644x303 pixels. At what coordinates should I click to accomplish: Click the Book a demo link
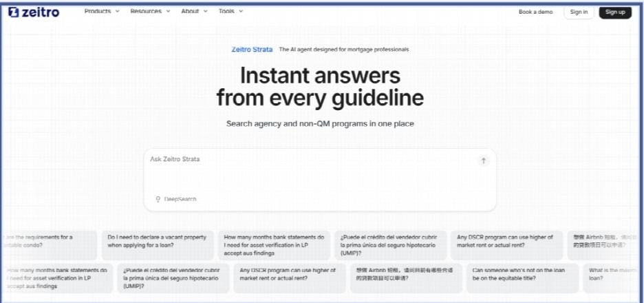click(x=535, y=12)
